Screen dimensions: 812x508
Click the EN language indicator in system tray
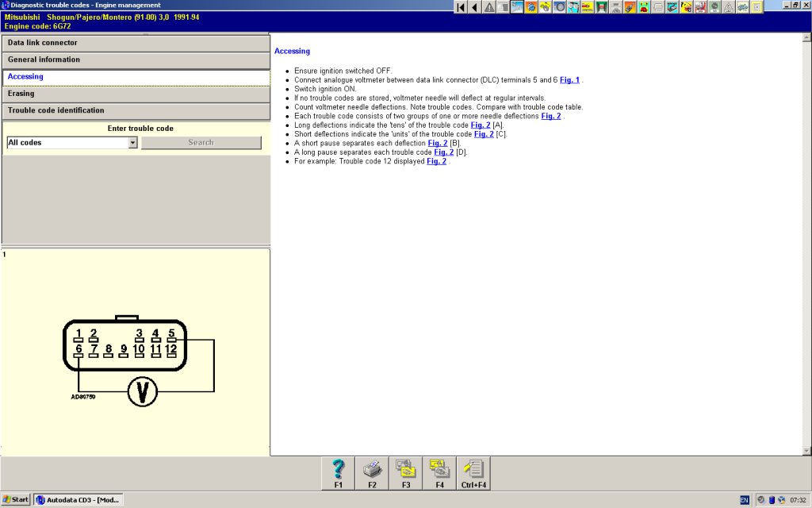[x=745, y=500]
